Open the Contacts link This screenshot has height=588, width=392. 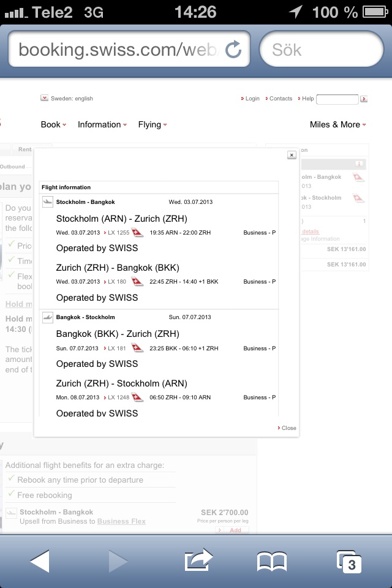coord(279,99)
